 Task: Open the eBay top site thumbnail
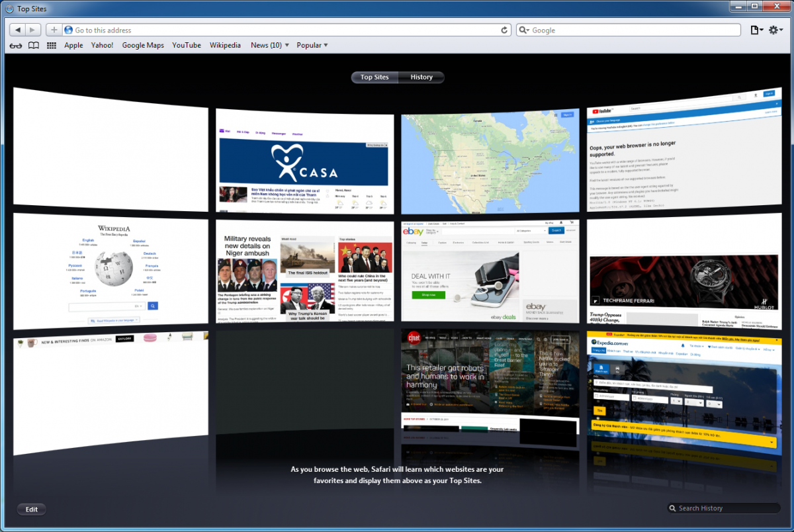click(x=490, y=271)
